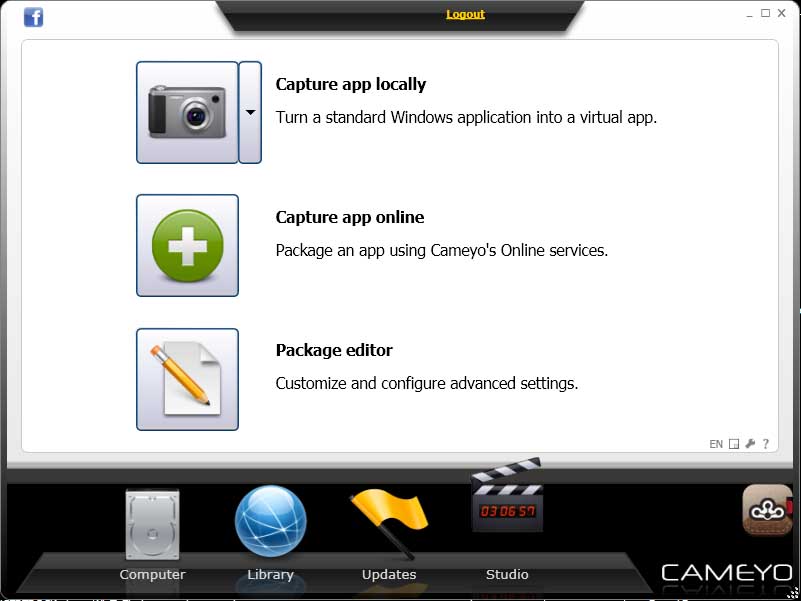The image size is (801, 601).
Task: Click the EN language selector
Action: [x=716, y=444]
